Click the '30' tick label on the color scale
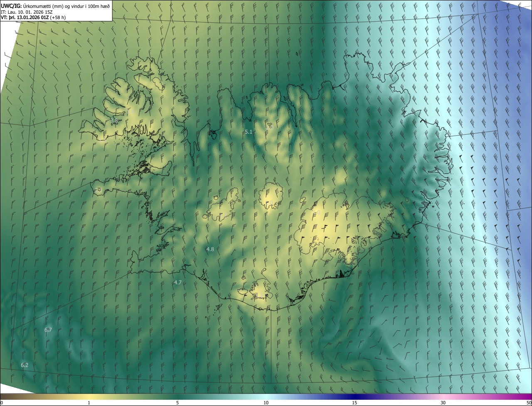 [x=443, y=403]
